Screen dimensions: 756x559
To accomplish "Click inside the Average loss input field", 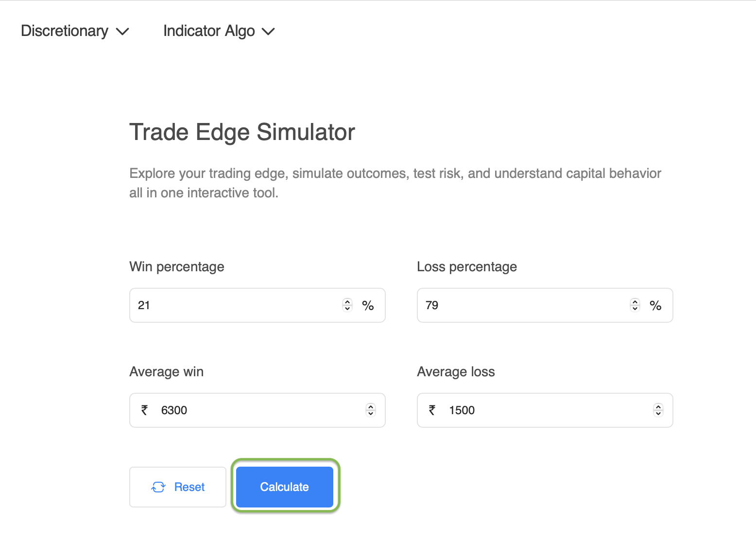I will (510, 410).
